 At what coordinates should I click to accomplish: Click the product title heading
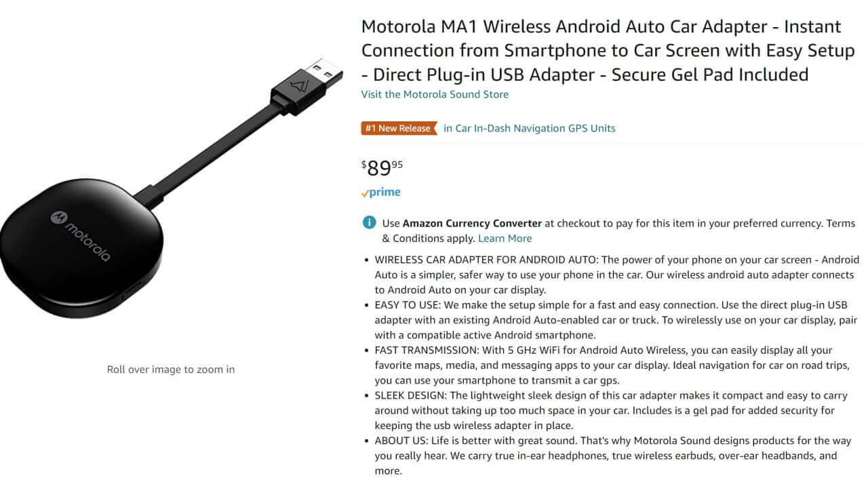click(597, 50)
